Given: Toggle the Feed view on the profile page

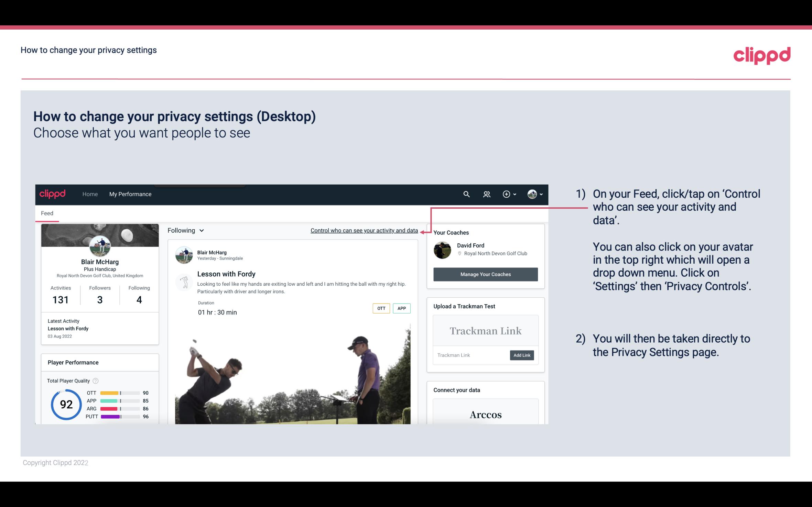Looking at the screenshot, I should (47, 213).
